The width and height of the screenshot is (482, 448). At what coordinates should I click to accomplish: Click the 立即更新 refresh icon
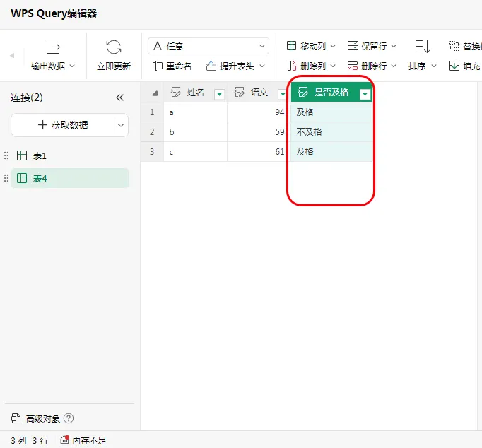tap(114, 47)
